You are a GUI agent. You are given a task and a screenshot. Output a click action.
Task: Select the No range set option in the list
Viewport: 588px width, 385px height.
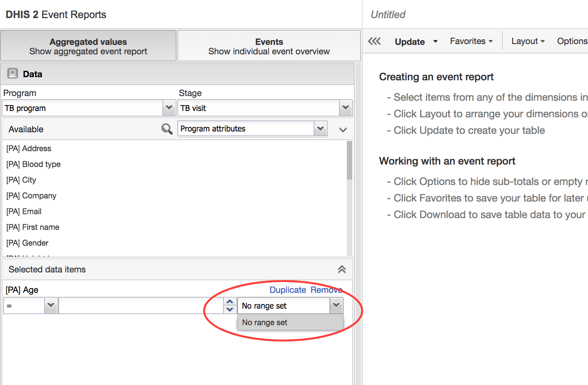coord(265,322)
